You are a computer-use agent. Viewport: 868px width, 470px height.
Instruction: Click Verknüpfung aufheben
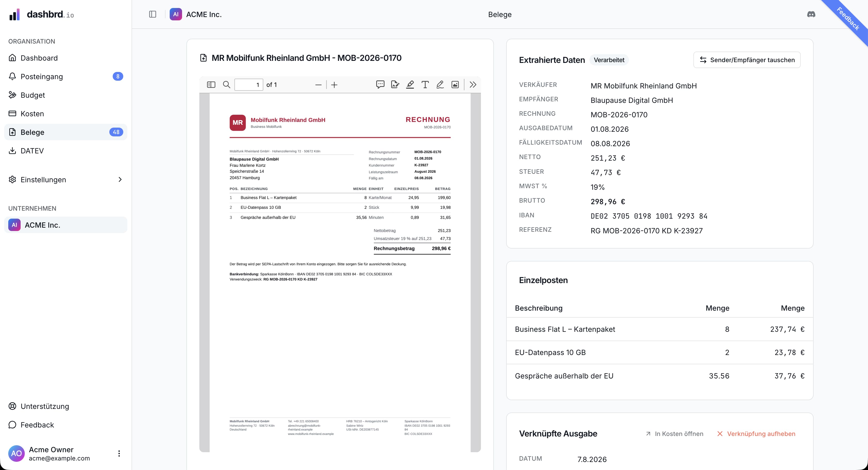pyautogui.click(x=756, y=434)
